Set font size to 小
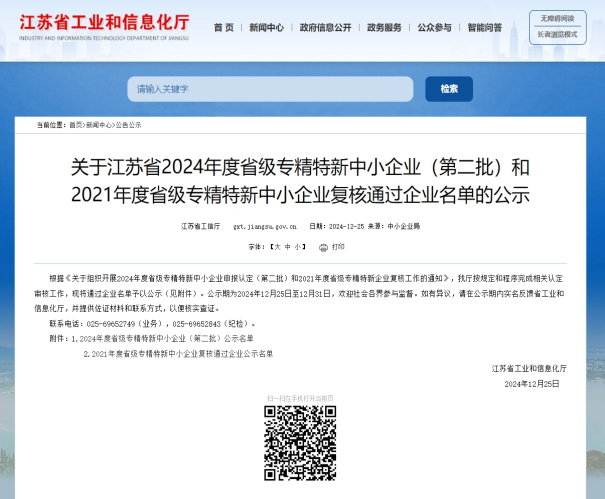The width and height of the screenshot is (605, 499). [x=299, y=246]
